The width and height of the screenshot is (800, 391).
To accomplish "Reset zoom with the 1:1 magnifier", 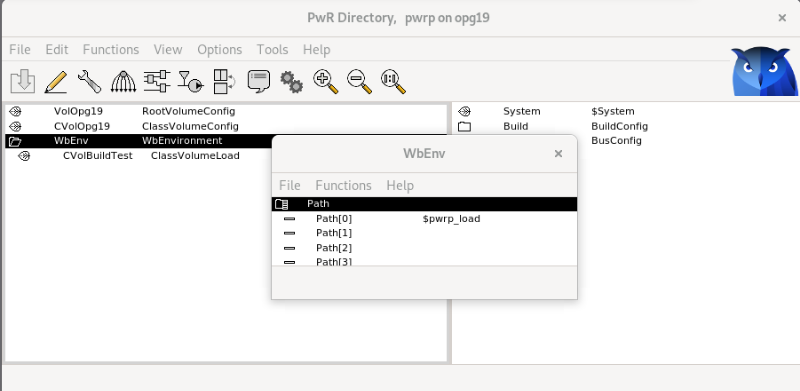I will point(393,82).
